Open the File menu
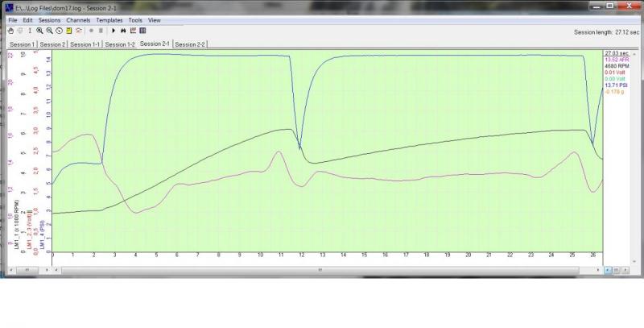 tap(13, 20)
